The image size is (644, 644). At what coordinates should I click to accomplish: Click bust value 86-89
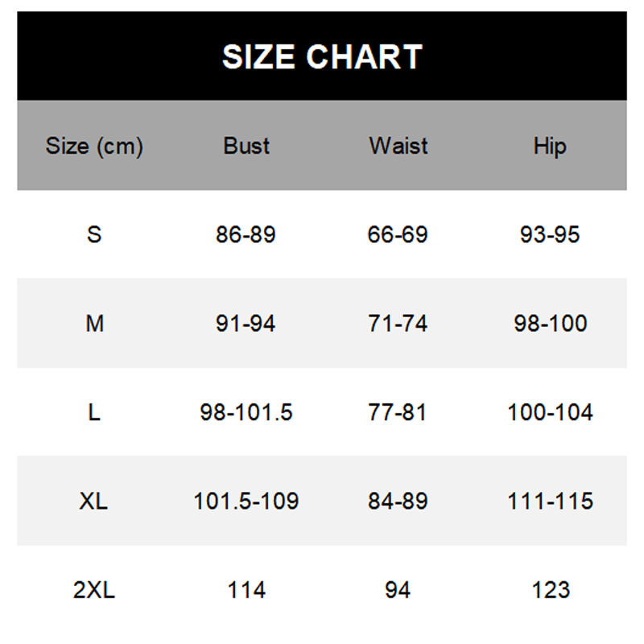click(x=246, y=235)
